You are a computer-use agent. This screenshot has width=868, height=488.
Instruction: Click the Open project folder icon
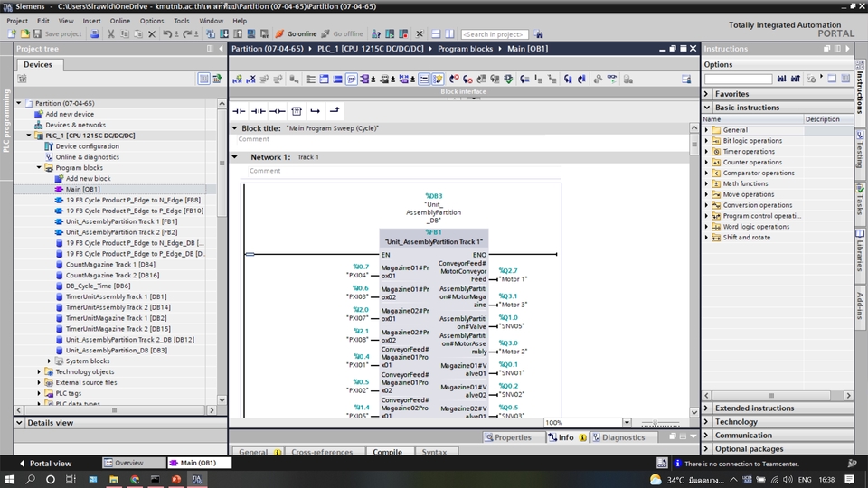(x=25, y=33)
